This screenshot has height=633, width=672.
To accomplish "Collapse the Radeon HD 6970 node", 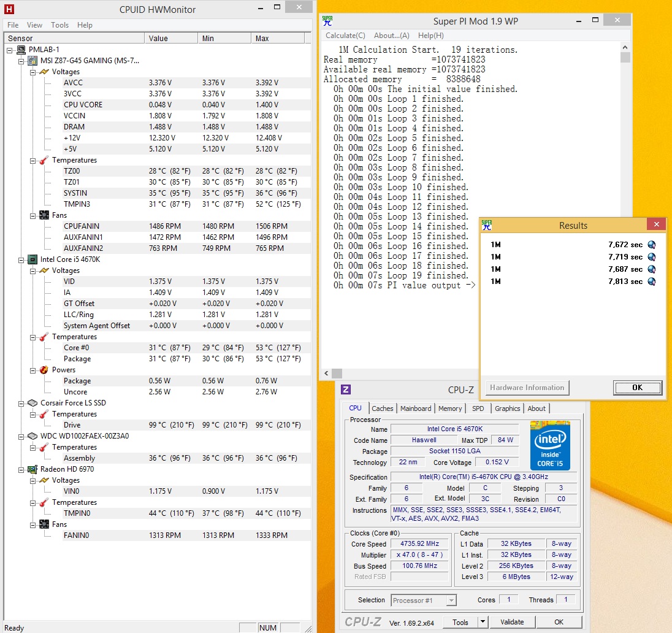I will click(21, 470).
